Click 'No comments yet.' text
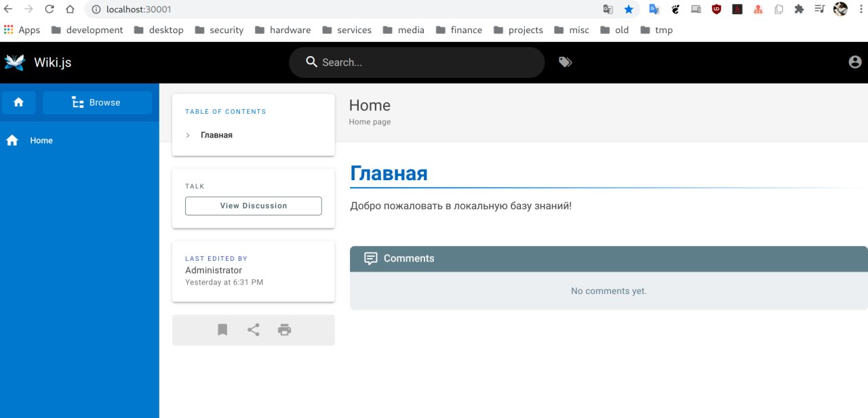 coord(609,291)
